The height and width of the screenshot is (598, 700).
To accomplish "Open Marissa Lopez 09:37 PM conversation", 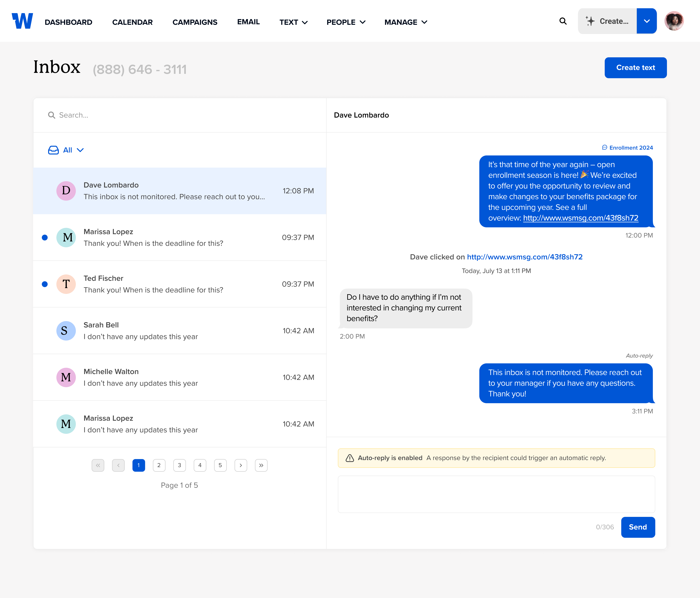I will [x=180, y=237].
